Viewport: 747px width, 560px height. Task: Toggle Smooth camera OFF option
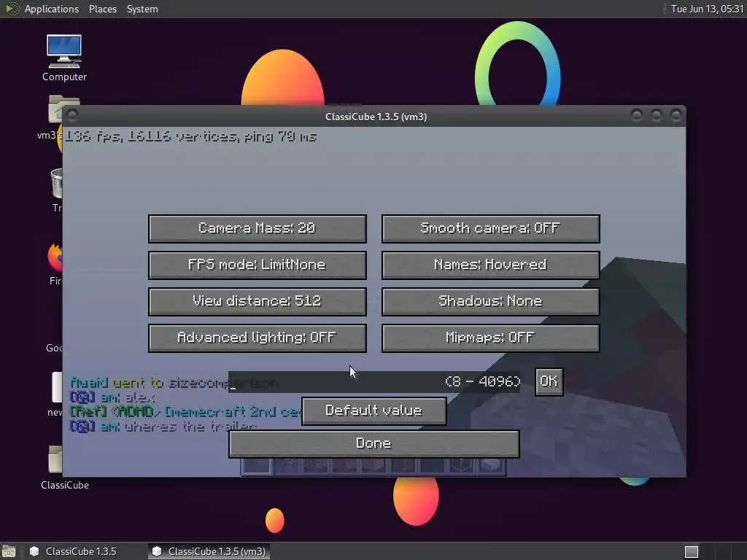[x=491, y=228]
